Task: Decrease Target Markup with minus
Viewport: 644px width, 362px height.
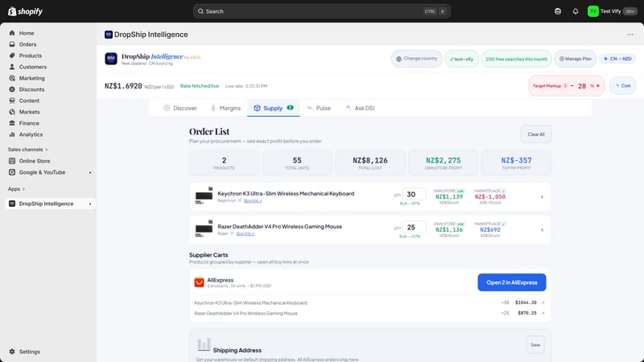Action: [572, 86]
